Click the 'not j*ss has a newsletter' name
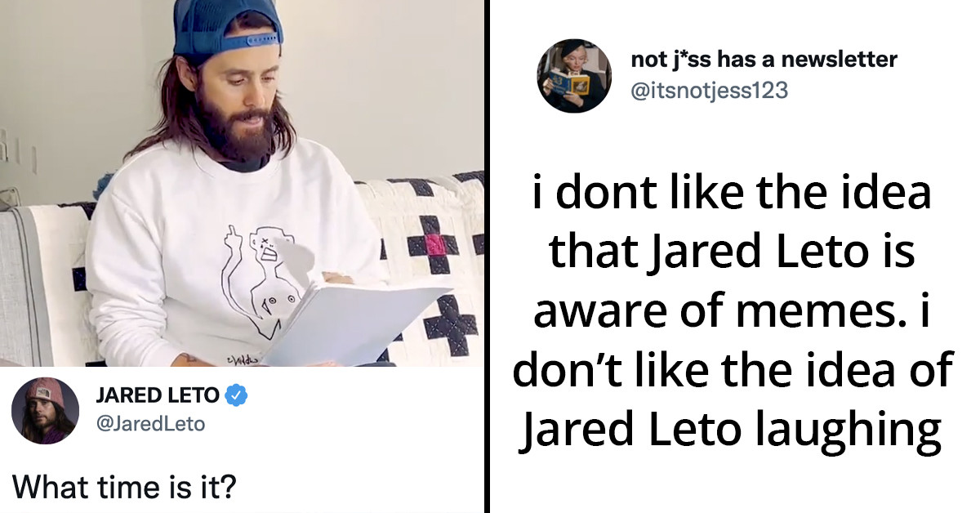 764,60
